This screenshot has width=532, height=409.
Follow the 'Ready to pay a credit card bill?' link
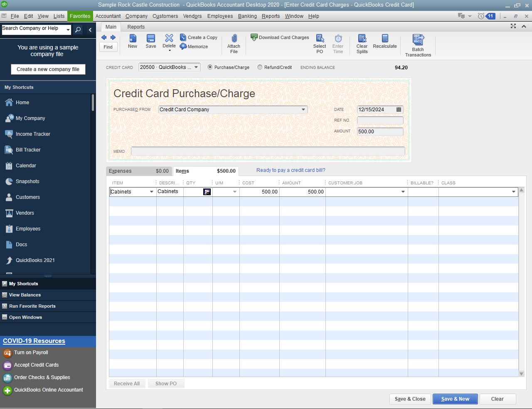click(291, 170)
